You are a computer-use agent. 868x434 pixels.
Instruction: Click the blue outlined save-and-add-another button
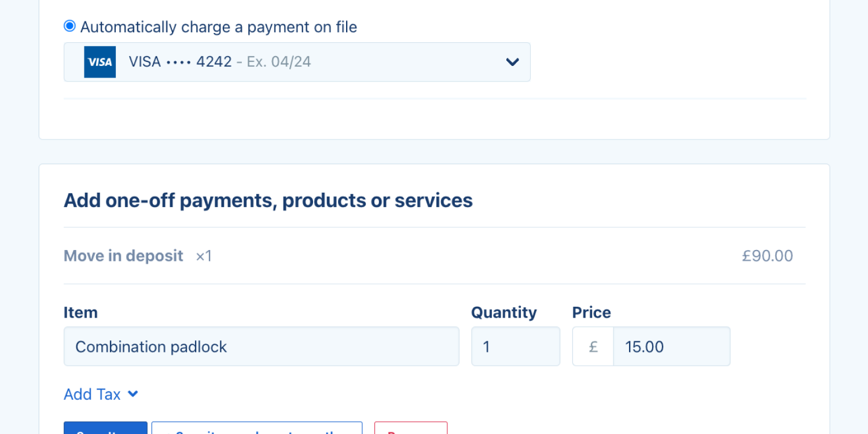click(x=257, y=429)
